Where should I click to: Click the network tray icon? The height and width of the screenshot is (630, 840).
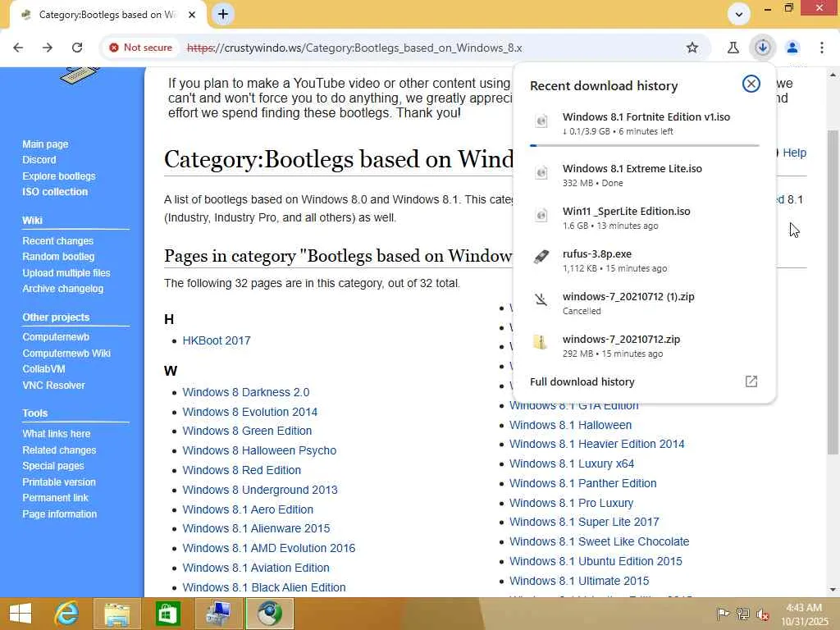pos(742,614)
